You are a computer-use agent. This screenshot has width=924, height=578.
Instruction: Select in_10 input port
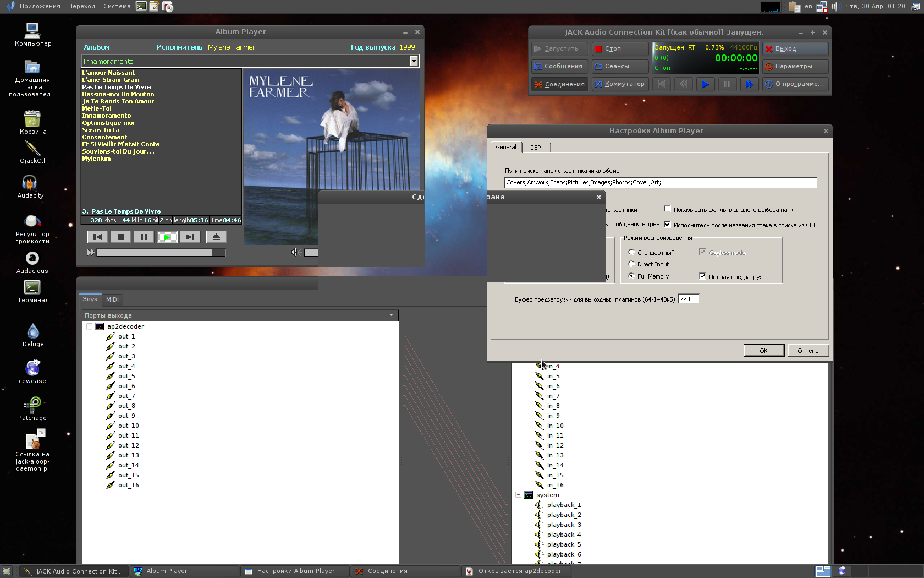pos(555,426)
